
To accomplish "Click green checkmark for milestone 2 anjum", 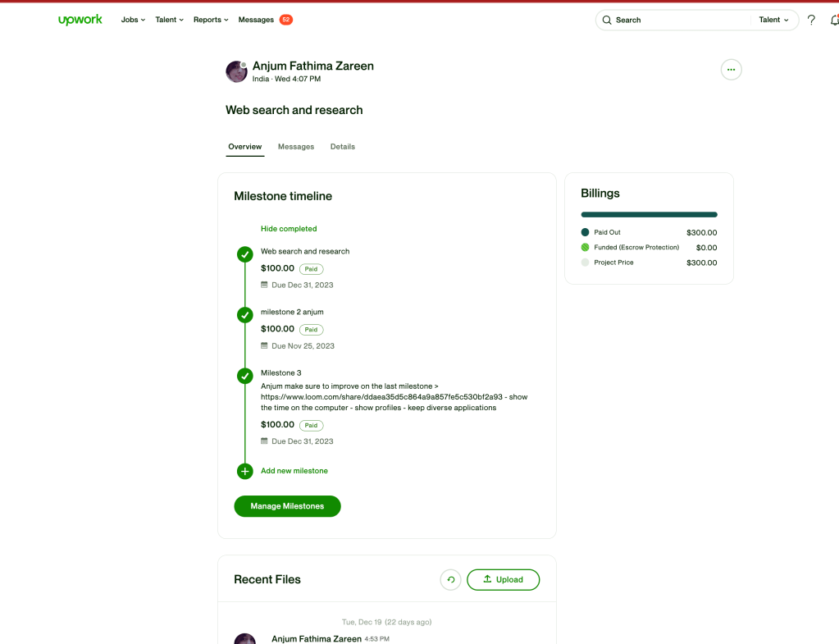I will pos(245,315).
